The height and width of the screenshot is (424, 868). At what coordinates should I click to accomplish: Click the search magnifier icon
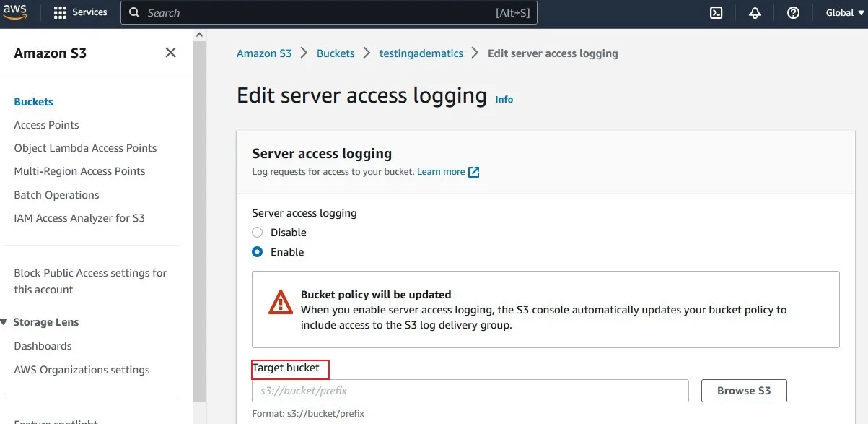click(134, 13)
